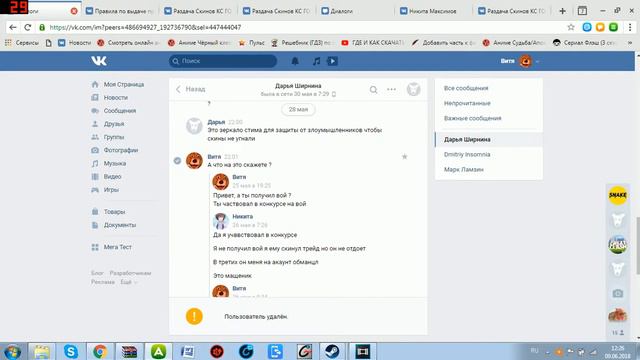This screenshot has height=360, width=640.
Task: Open the Новости bookmark
Action: coord(74,42)
